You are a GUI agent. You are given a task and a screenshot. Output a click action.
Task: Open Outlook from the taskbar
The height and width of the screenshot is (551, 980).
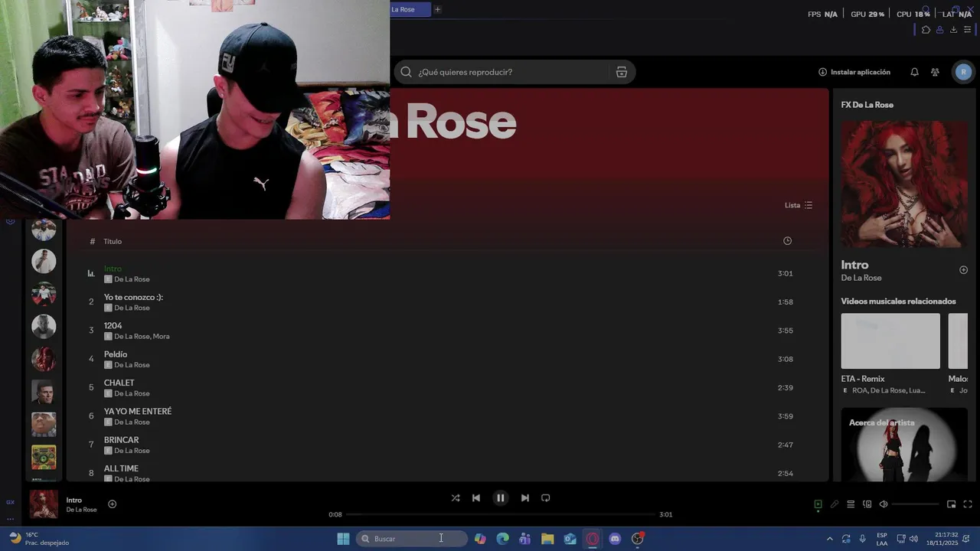[570, 539]
